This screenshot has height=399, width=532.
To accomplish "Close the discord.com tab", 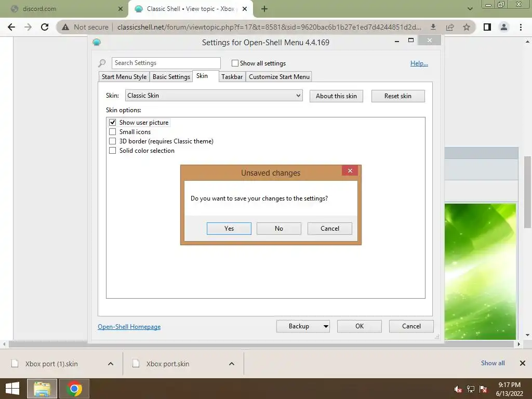I will [121, 9].
